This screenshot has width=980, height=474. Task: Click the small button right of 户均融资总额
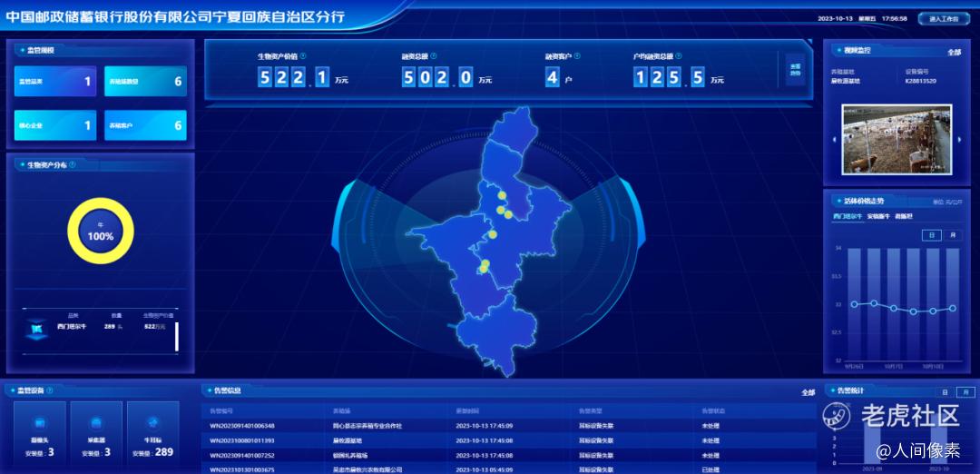click(795, 69)
